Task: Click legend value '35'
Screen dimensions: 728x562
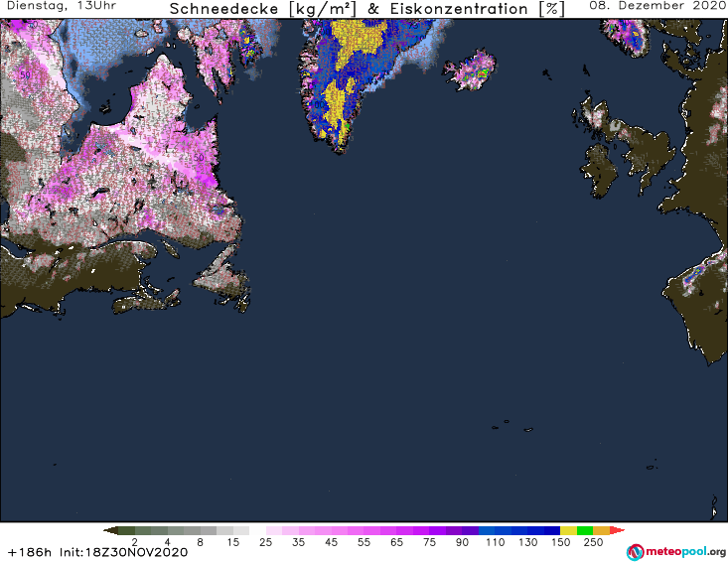Action: (x=299, y=542)
